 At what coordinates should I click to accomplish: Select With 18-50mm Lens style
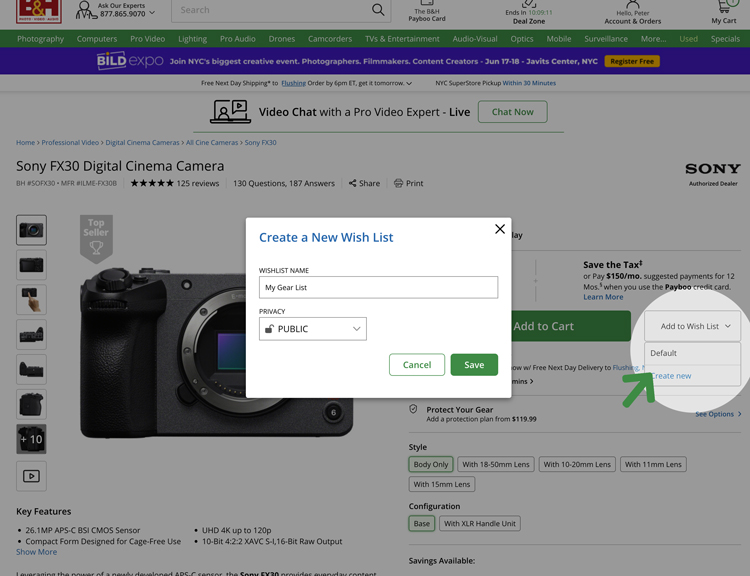click(x=496, y=464)
